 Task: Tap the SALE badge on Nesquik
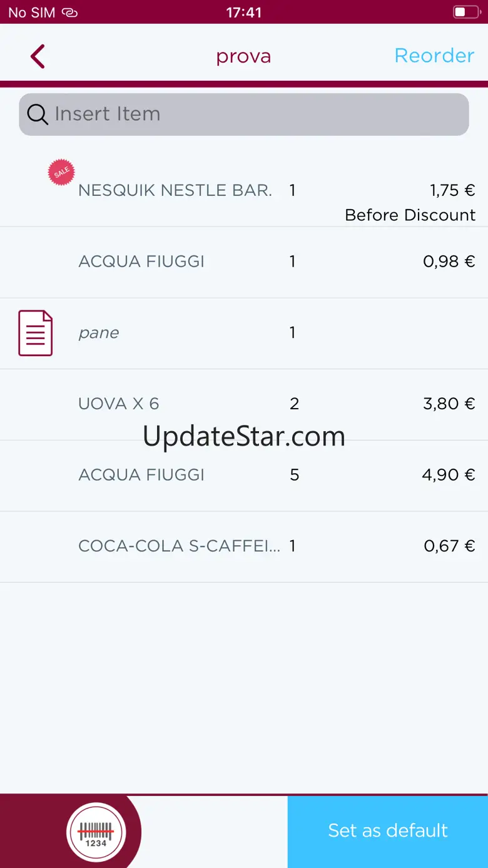tap(61, 173)
